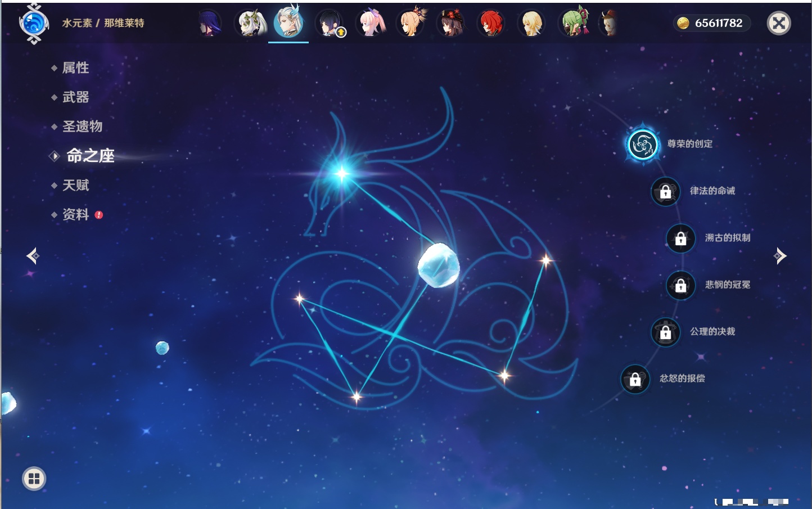The width and height of the screenshot is (812, 509).
Task: Click the 公理的决裁 label text
Action: tap(712, 332)
